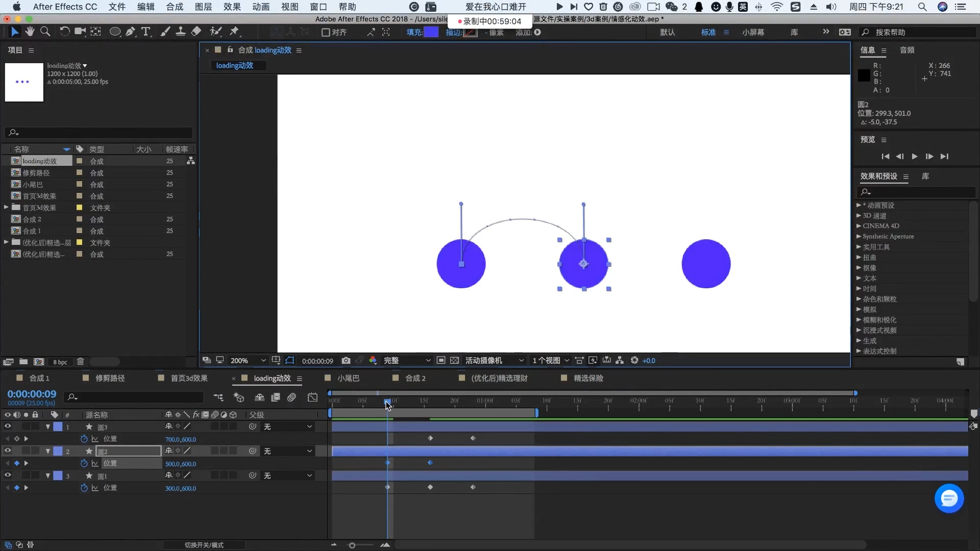Image resolution: width=980 pixels, height=551 pixels.
Task: Click the 切换开关/模式 button
Action: pos(204,545)
